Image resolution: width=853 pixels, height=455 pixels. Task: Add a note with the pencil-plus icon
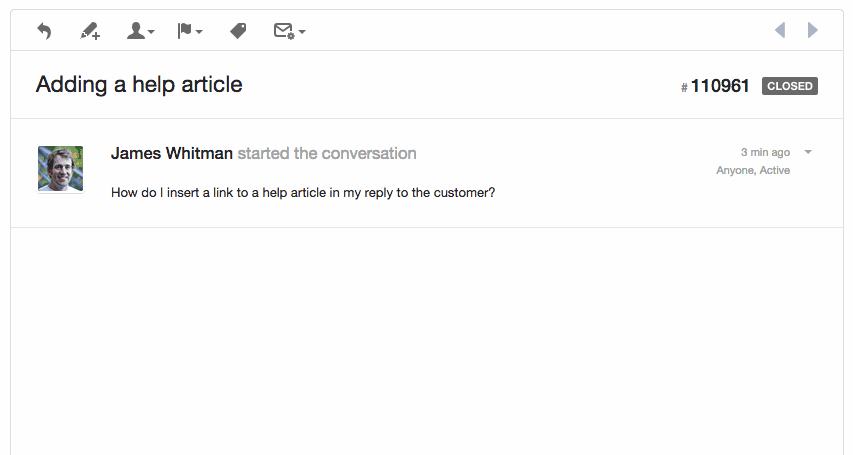point(90,31)
